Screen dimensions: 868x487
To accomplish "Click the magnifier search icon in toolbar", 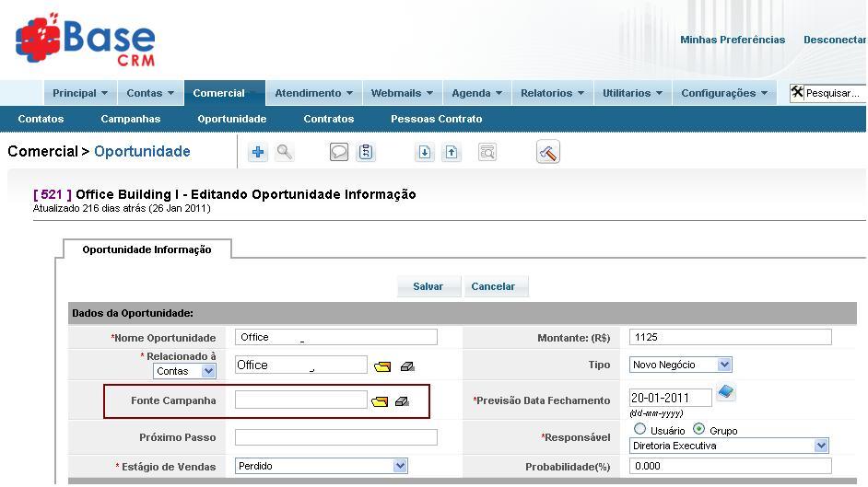I will (285, 153).
